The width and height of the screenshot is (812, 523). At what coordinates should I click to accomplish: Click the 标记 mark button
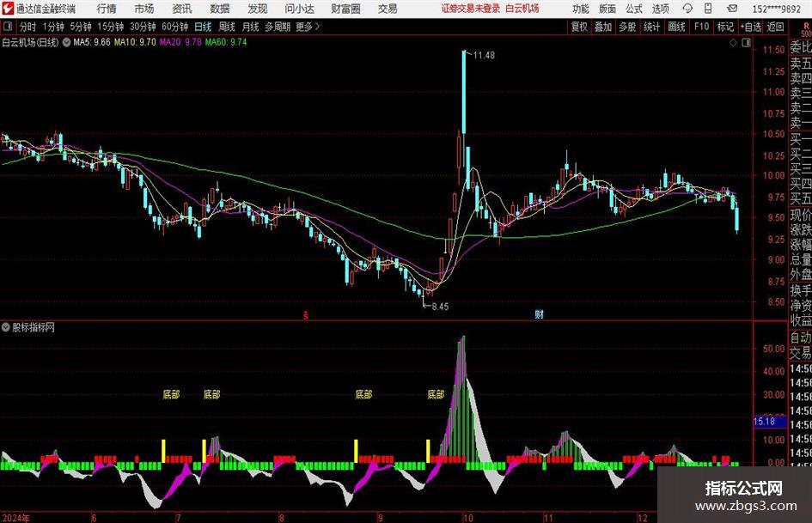click(725, 27)
